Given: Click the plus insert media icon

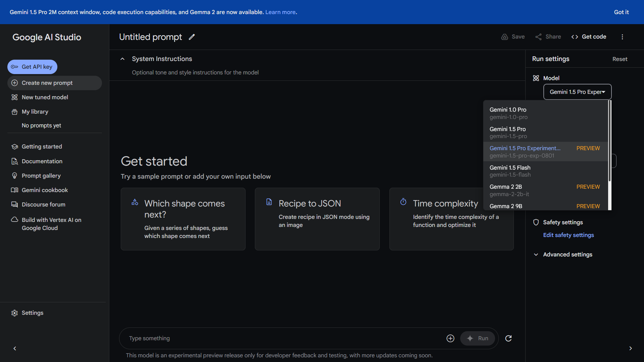Looking at the screenshot, I should point(450,339).
